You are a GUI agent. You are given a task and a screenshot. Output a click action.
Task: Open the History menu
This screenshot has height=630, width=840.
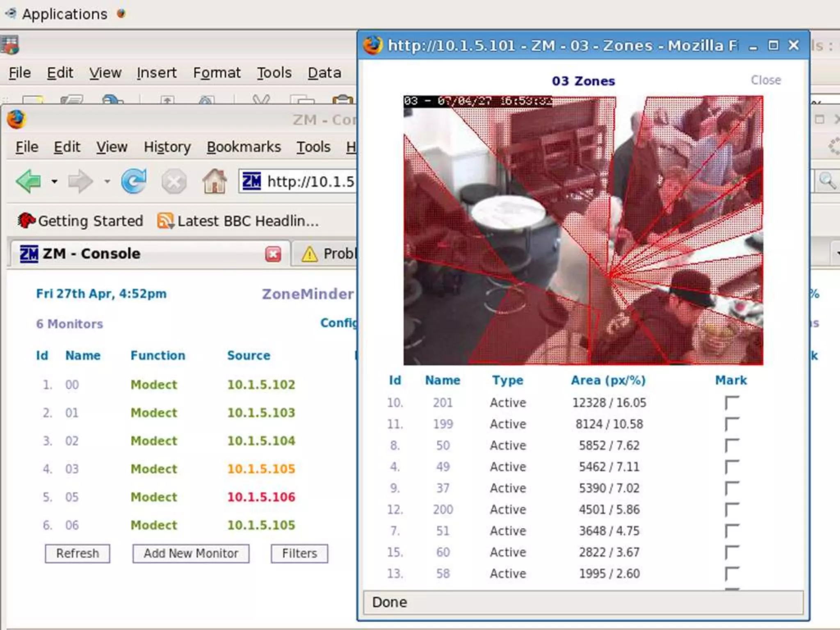[167, 147]
